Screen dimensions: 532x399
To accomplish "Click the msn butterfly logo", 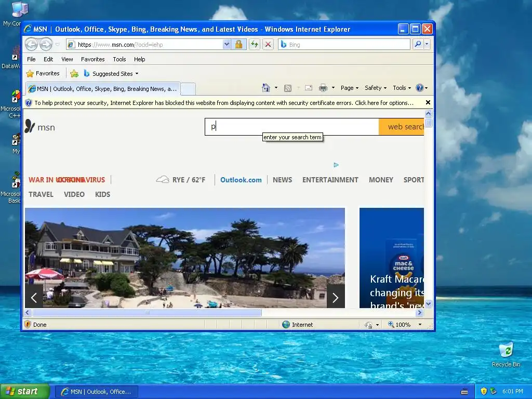I will pos(30,126).
